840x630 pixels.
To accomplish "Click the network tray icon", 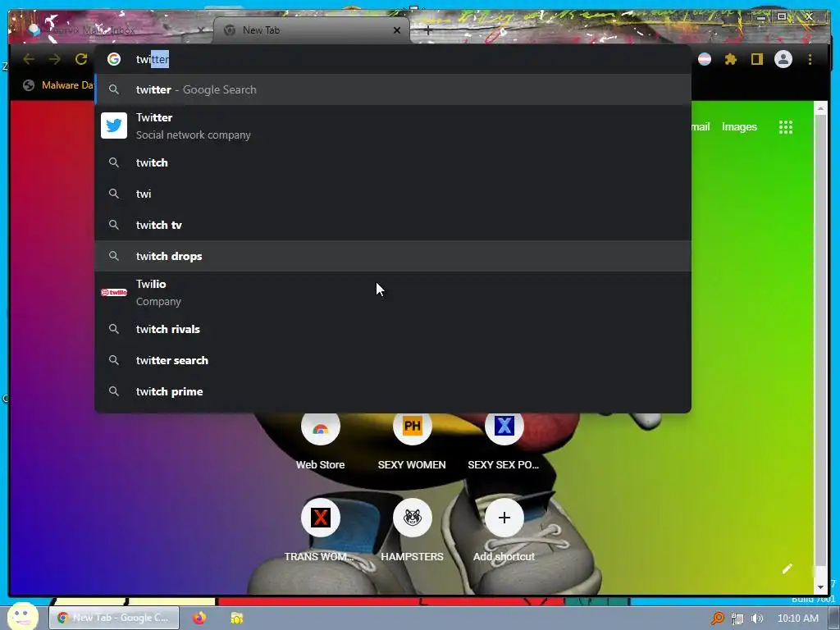I will 737,619.
